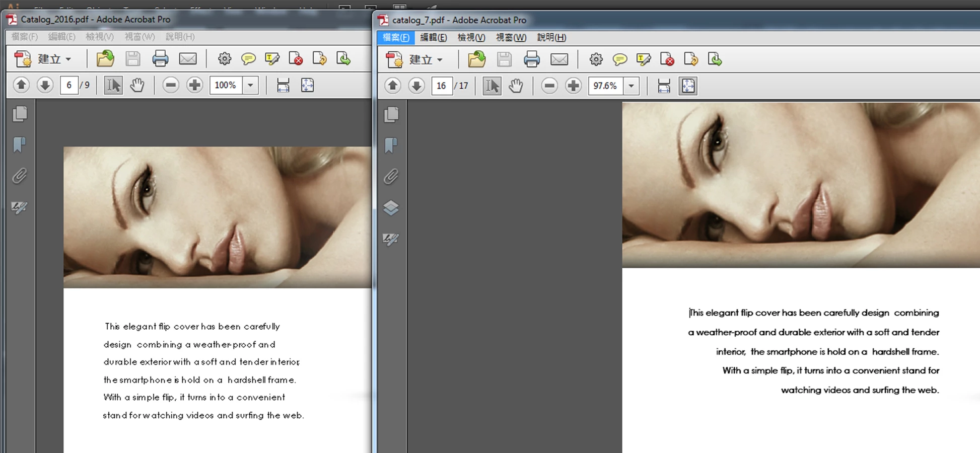Click 建立 create button in catalog_7.pdf window
The width and height of the screenshot is (980, 453).
tap(414, 59)
